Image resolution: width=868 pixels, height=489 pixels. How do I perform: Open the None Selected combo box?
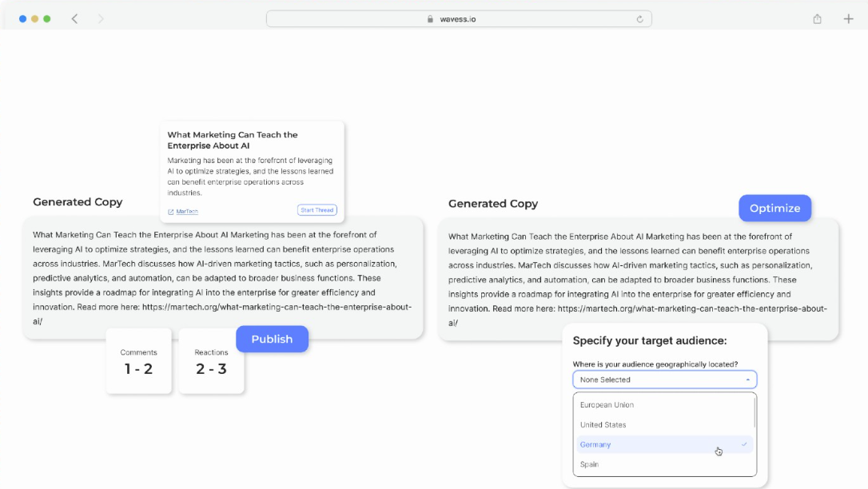click(663, 380)
